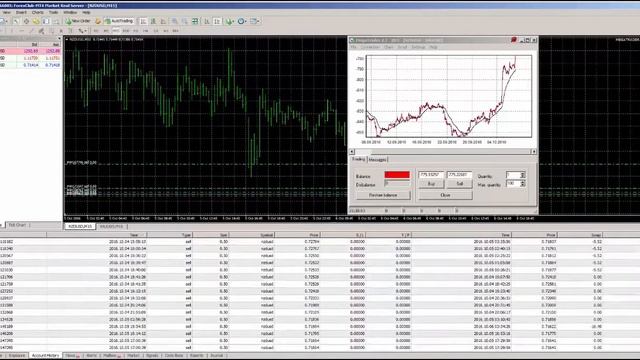Open the Window menu

(70, 12)
